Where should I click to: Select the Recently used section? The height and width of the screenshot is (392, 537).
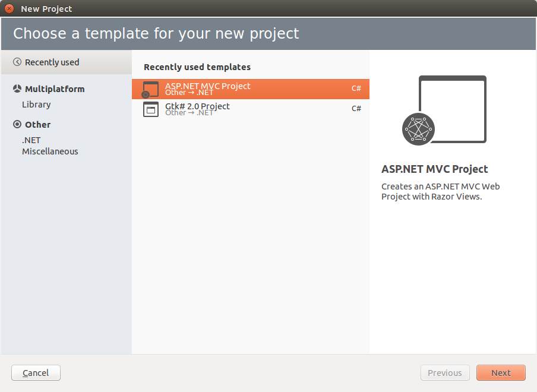click(52, 62)
